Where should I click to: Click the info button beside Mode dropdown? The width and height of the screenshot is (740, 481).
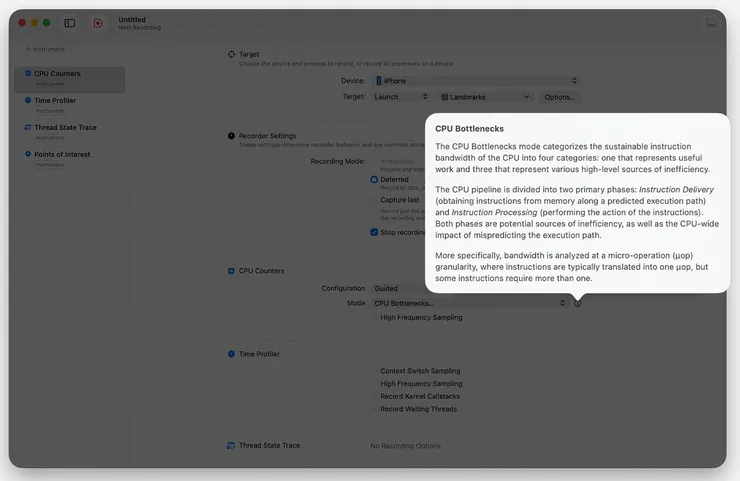click(578, 304)
